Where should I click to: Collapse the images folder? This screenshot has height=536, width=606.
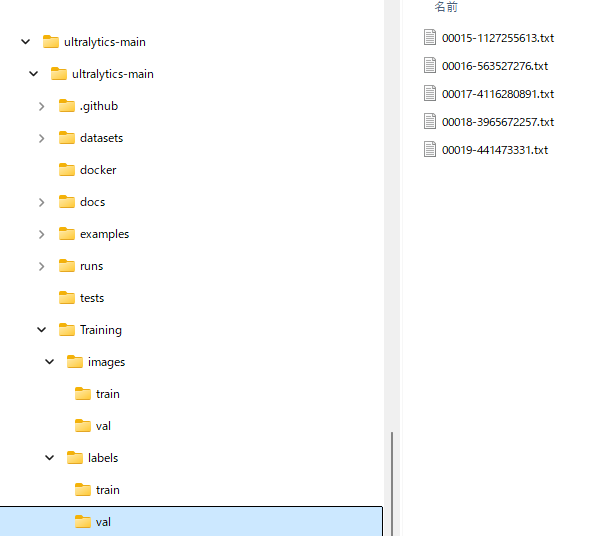click(49, 362)
